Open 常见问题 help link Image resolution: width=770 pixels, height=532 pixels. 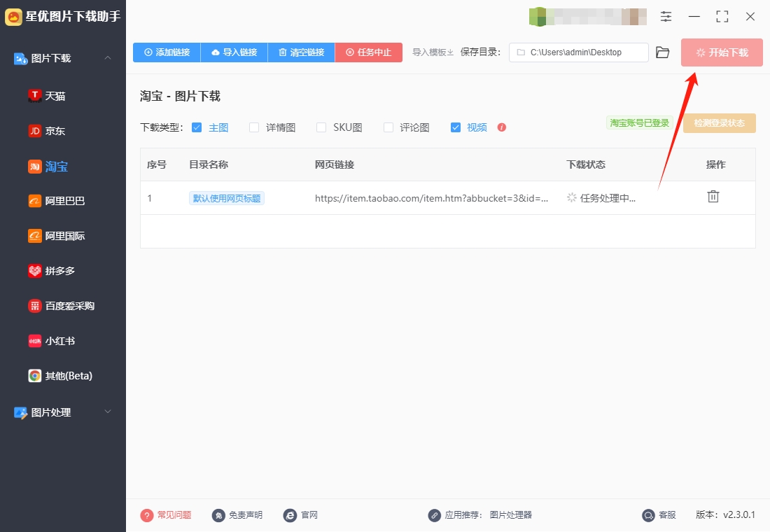click(166, 514)
